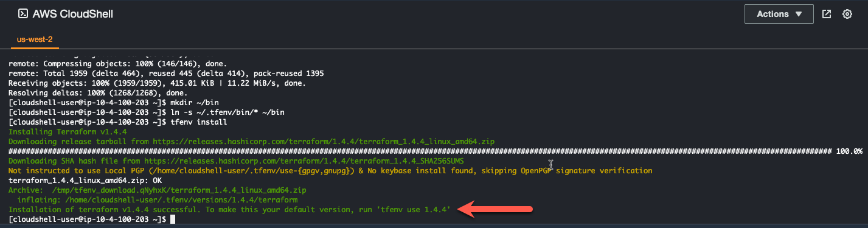Open the CloudShell settings gear
Viewport: 868px width, 228px height.
847,14
